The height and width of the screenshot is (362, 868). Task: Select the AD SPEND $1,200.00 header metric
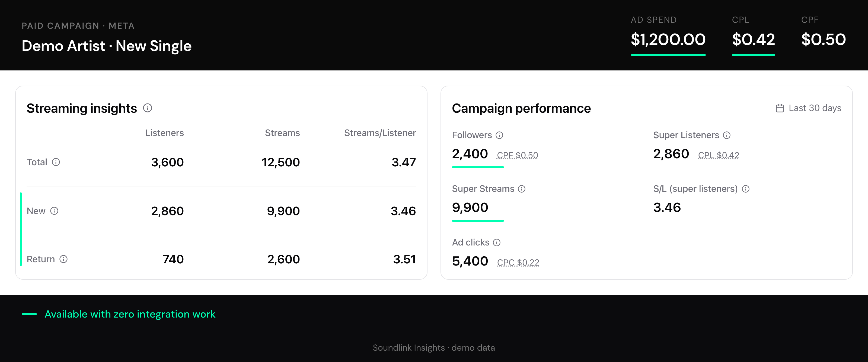click(668, 35)
